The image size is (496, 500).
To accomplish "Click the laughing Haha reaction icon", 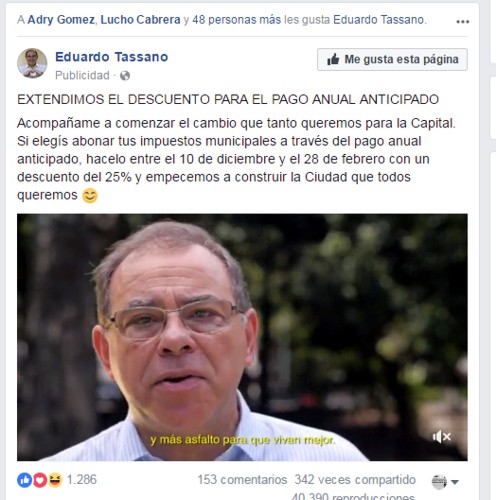I will [x=55, y=480].
